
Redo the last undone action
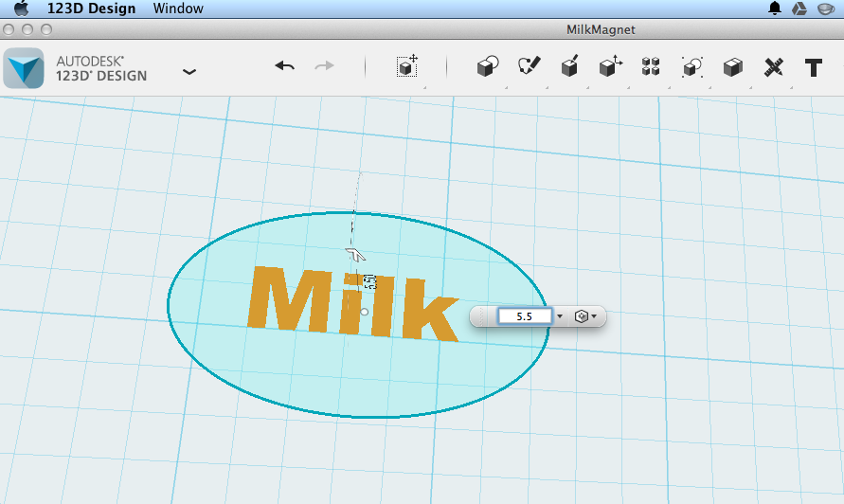324,66
